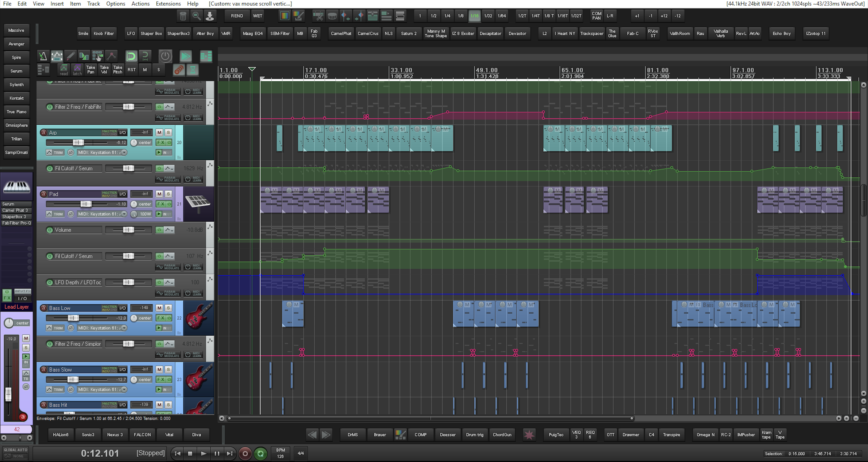The height and width of the screenshot is (462, 868).
Task: Open the Actions menu
Action: coord(140,4)
